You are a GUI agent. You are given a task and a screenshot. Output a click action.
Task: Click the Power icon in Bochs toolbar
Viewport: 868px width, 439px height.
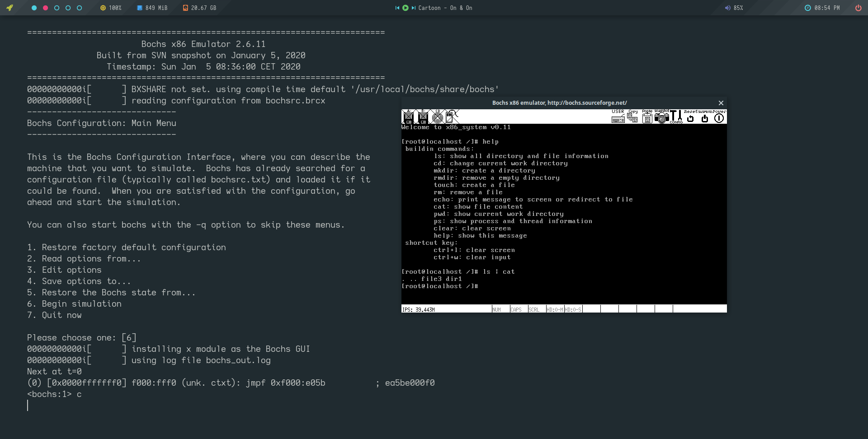click(719, 117)
